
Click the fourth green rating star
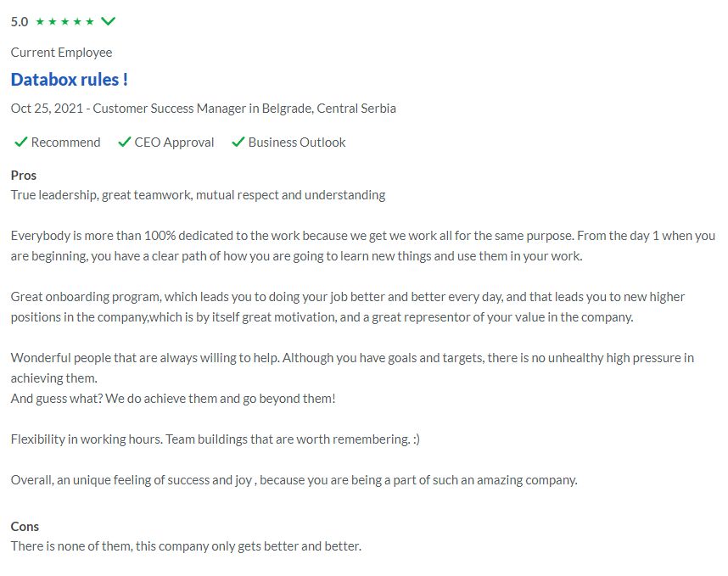[x=77, y=21]
